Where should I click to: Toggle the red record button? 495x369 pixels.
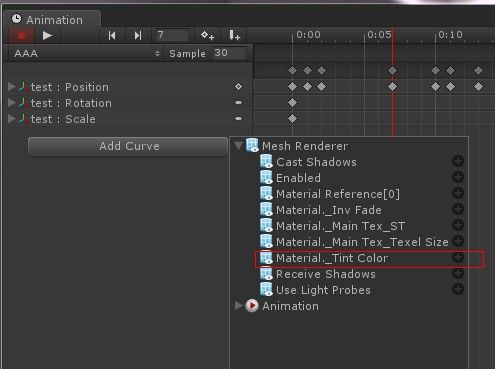click(x=22, y=36)
